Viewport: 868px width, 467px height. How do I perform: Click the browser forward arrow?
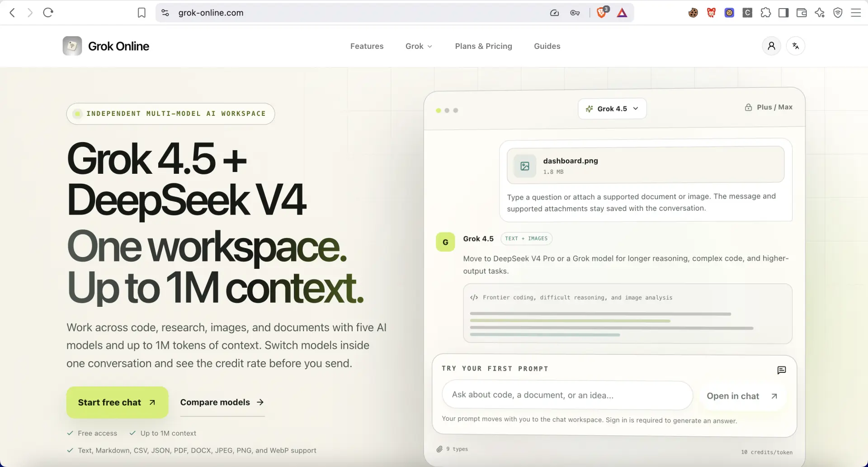pos(30,13)
